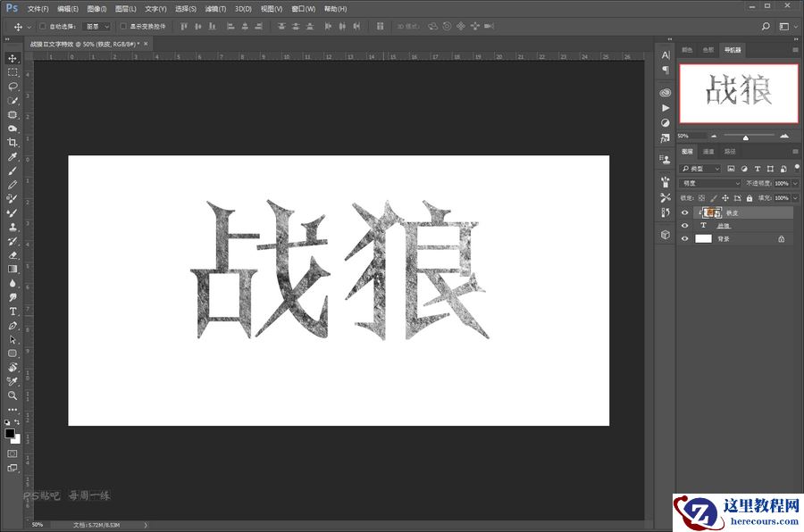Select the Move tool
This screenshot has width=804, height=532.
[x=13, y=61]
